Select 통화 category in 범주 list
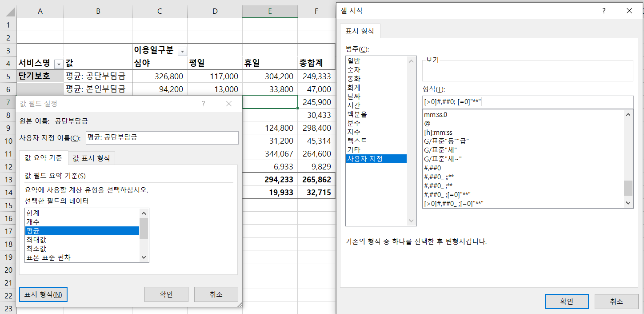This screenshot has height=314, width=644. pyautogui.click(x=354, y=79)
